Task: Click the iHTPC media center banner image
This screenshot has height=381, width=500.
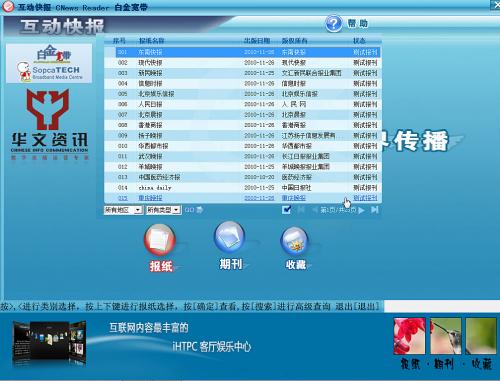Action: [49, 343]
